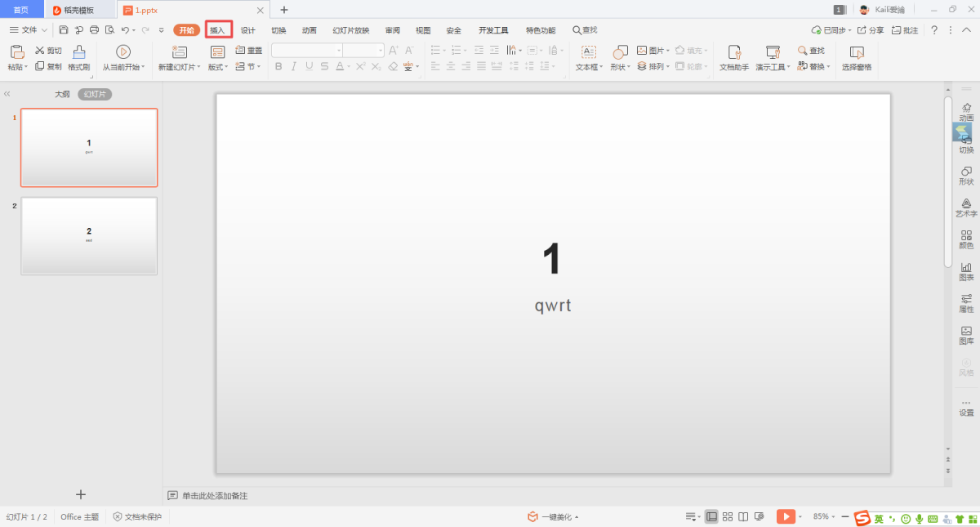Click the 图表 chart icon in right sidebar

pyautogui.click(x=966, y=270)
